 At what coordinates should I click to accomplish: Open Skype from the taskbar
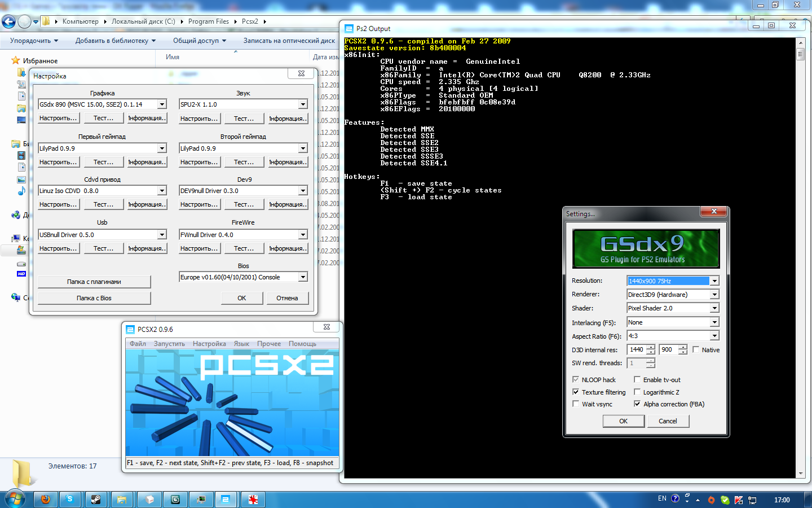point(70,500)
